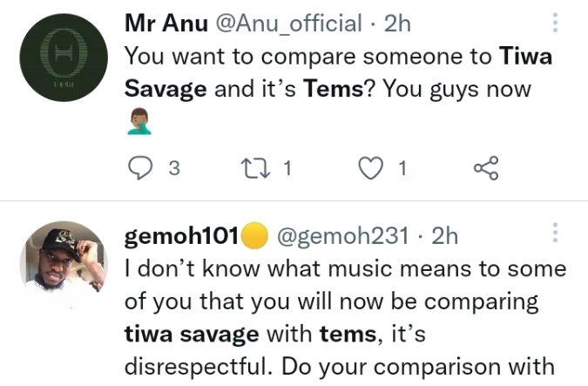This screenshot has width=588, height=386.
Task: Click the 2h timestamp on Mr Anu's tweet
Action: 397,24
